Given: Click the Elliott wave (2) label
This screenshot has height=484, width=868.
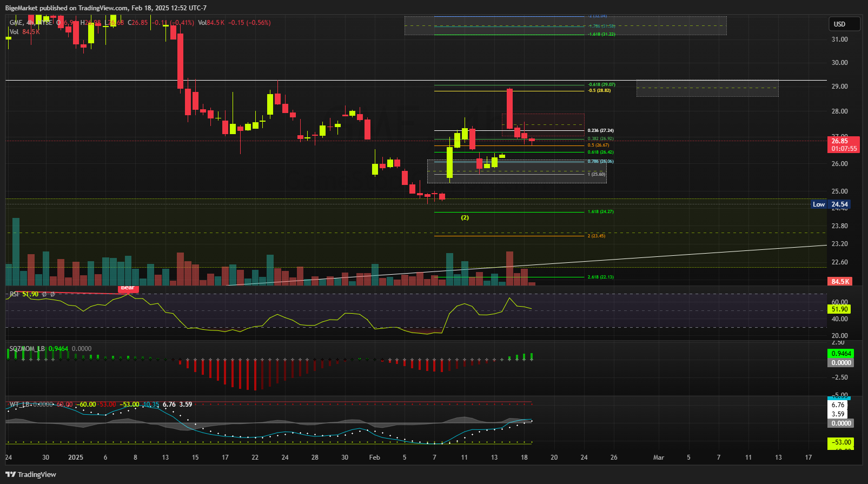Looking at the screenshot, I should point(465,217).
